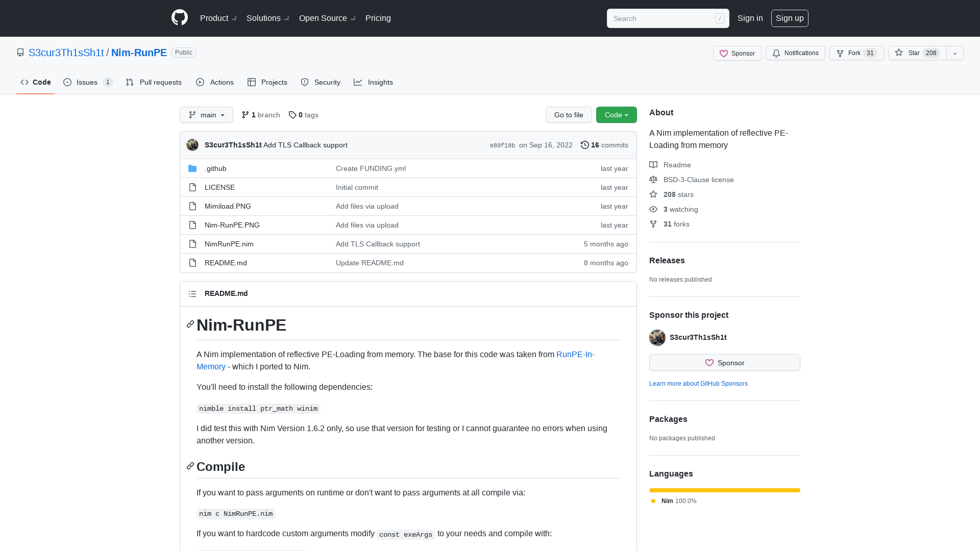
Task: Open the main branch selector
Action: [x=206, y=115]
